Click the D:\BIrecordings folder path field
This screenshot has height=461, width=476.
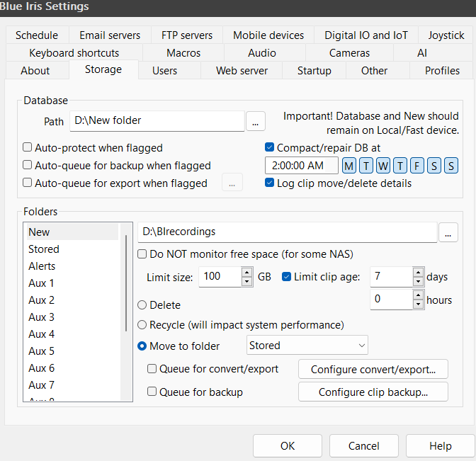click(287, 232)
